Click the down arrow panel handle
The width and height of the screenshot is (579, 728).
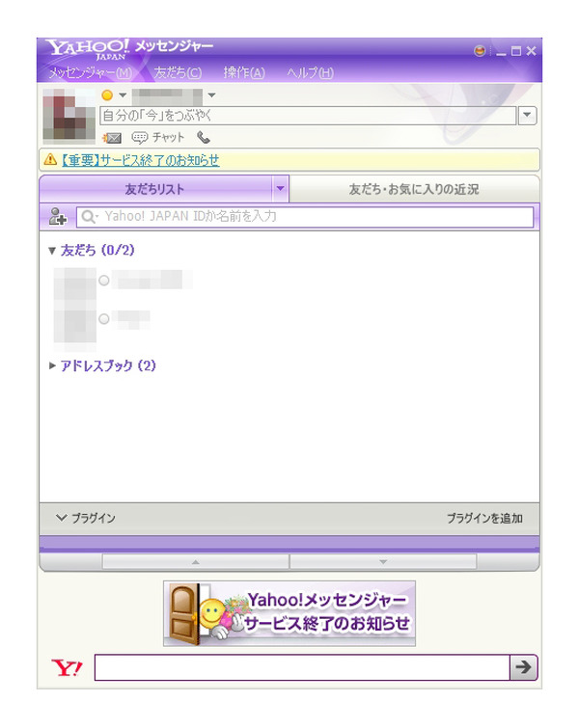(x=383, y=562)
